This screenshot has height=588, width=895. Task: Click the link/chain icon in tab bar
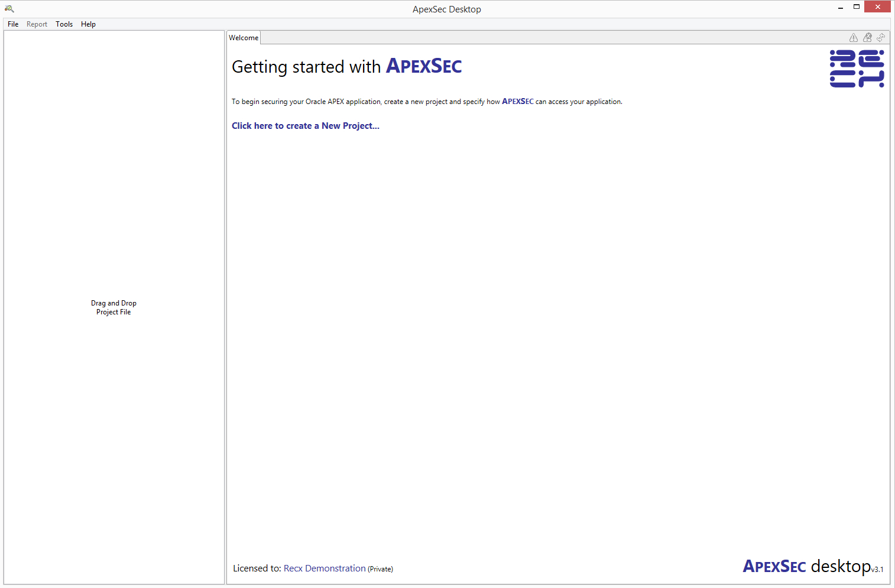click(881, 38)
